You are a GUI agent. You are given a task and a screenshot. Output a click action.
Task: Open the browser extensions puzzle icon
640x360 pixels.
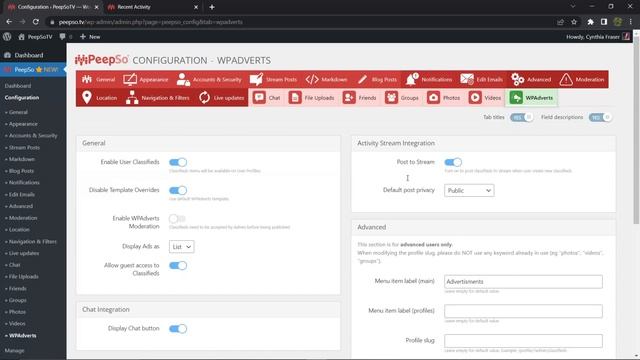click(590, 22)
